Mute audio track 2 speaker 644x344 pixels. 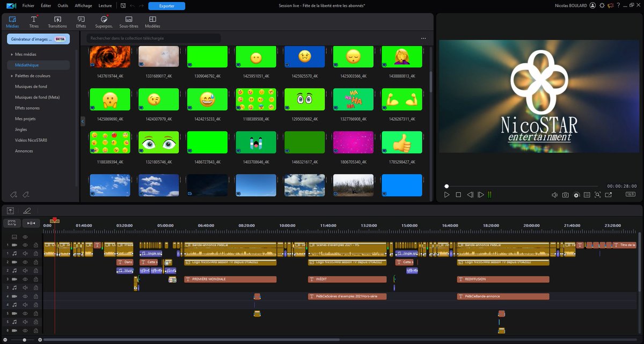pyautogui.click(x=25, y=270)
